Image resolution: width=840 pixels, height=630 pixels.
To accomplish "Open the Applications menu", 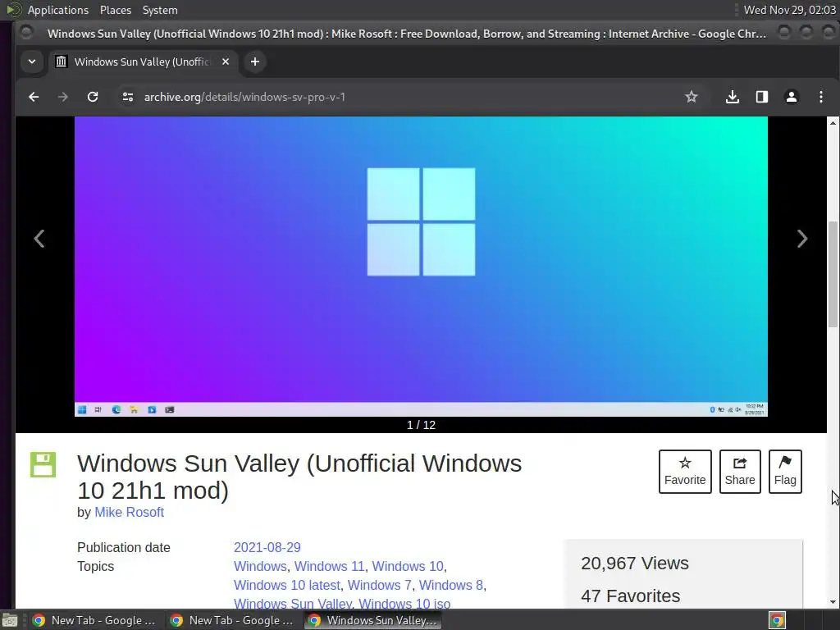I will coord(58,10).
